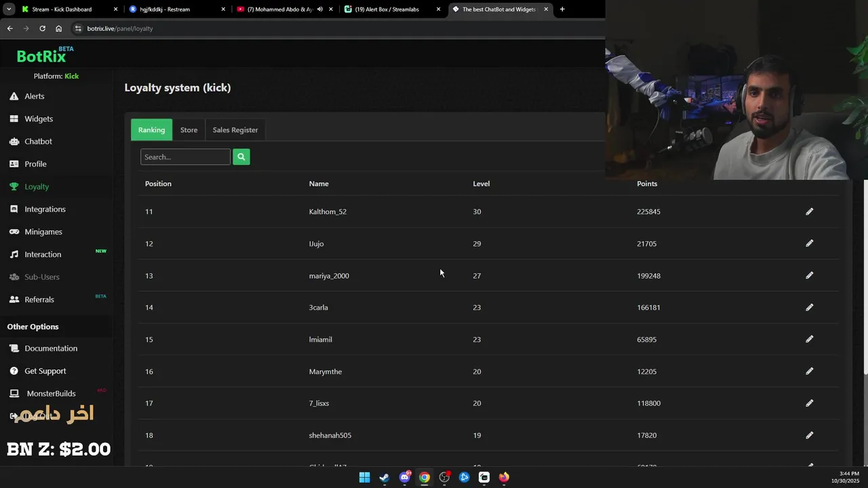Click the name shehanah505
868x488 pixels.
pos(330,435)
